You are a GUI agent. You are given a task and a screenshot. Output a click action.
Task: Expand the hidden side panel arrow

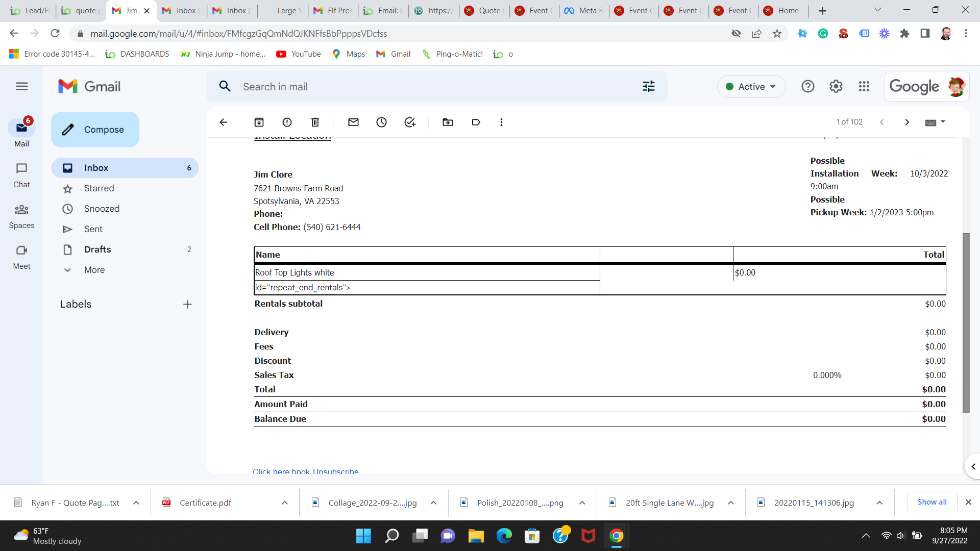(x=973, y=466)
